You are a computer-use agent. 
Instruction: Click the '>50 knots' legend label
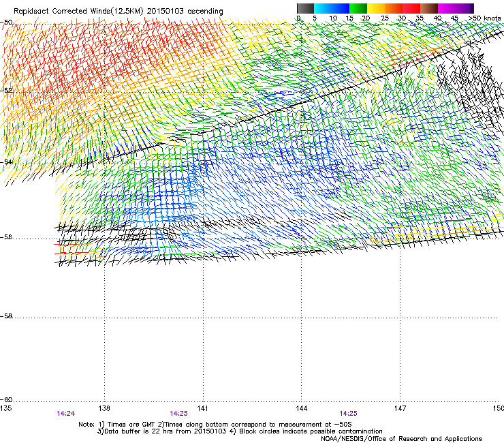pyautogui.click(x=484, y=18)
